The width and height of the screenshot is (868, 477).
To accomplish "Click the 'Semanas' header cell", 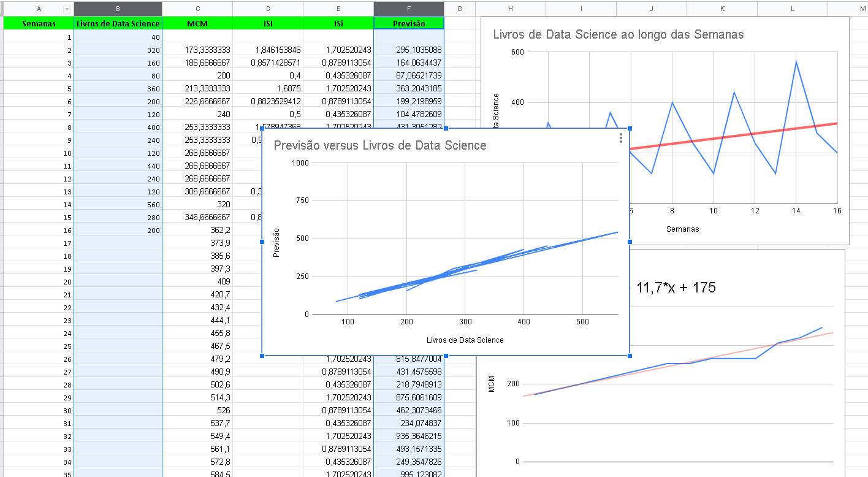I will [x=39, y=23].
